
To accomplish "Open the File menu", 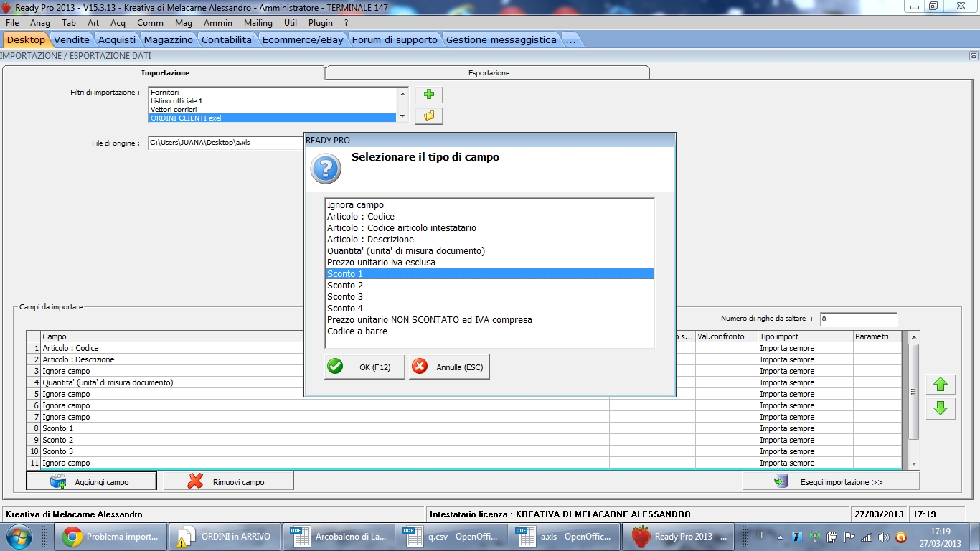I will [x=12, y=23].
